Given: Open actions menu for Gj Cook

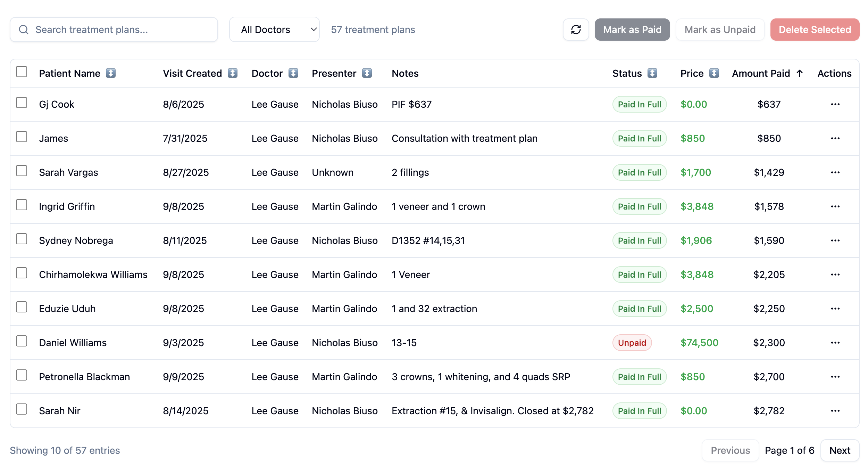Looking at the screenshot, I should (x=835, y=104).
